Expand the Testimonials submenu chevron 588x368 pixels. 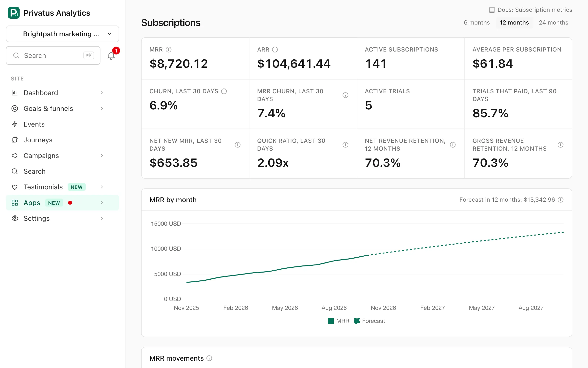[102, 187]
